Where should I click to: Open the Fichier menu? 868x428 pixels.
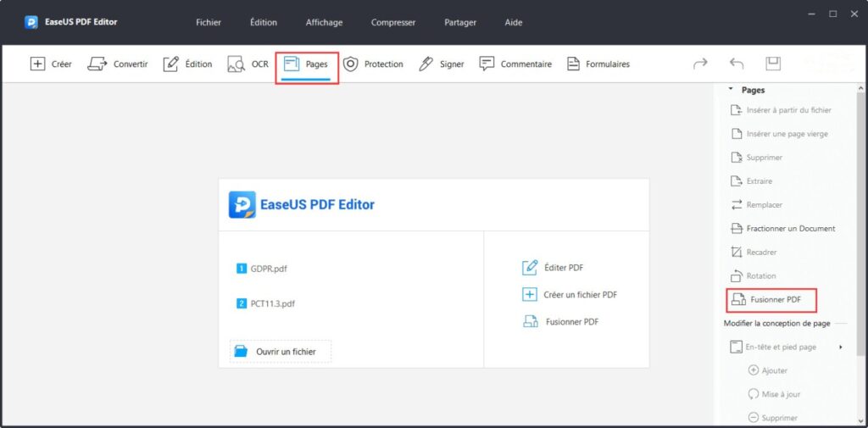tap(209, 23)
